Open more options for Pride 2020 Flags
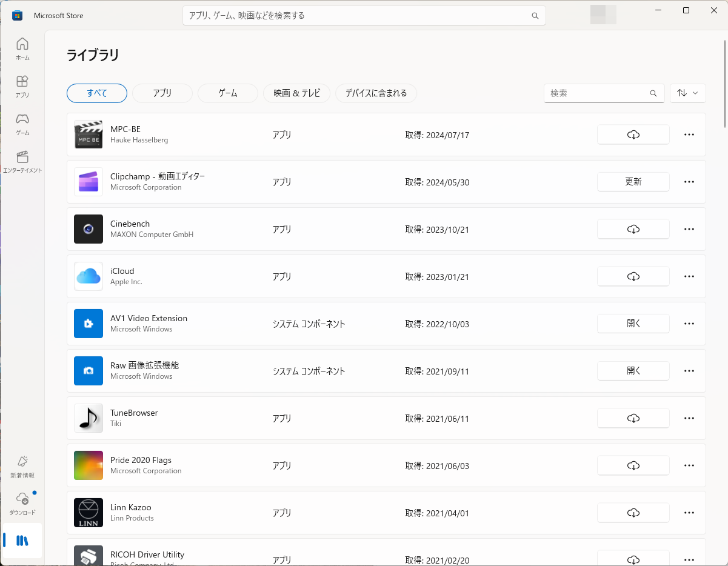Viewport: 728px width, 566px height. (689, 465)
